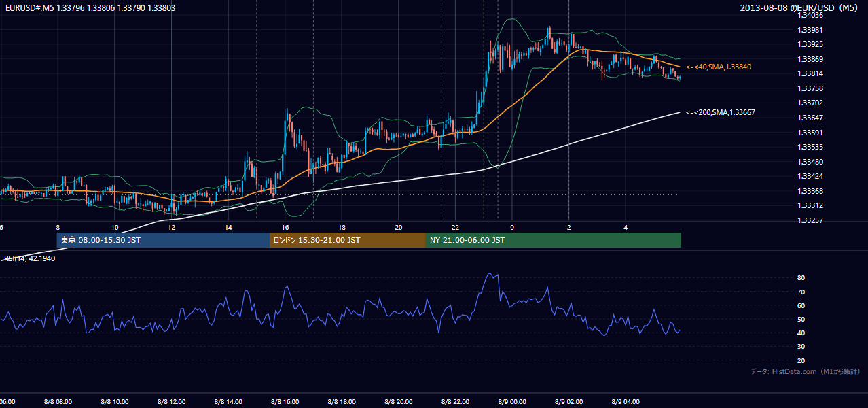Click price axis value 1.33535
Screen dimensions: 868x408
coord(810,147)
